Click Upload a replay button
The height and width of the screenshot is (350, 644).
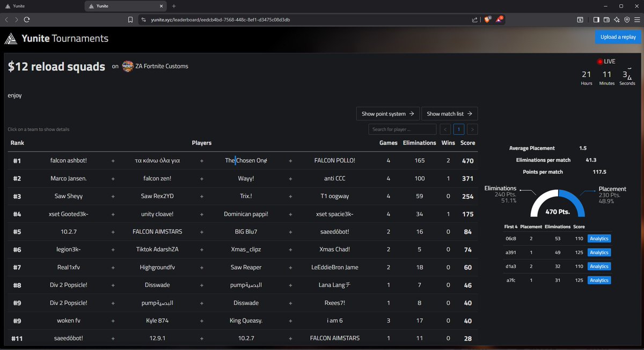618,37
